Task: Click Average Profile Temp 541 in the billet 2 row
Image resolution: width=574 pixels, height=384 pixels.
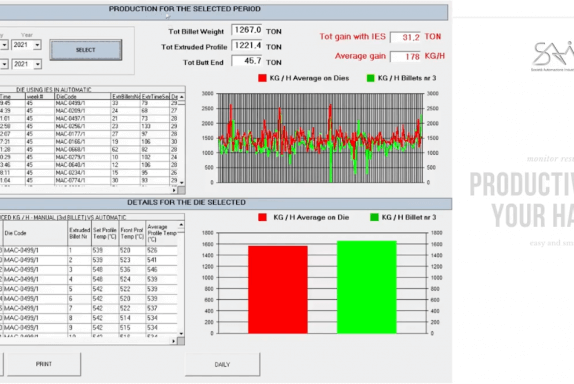Action: pyautogui.click(x=161, y=260)
